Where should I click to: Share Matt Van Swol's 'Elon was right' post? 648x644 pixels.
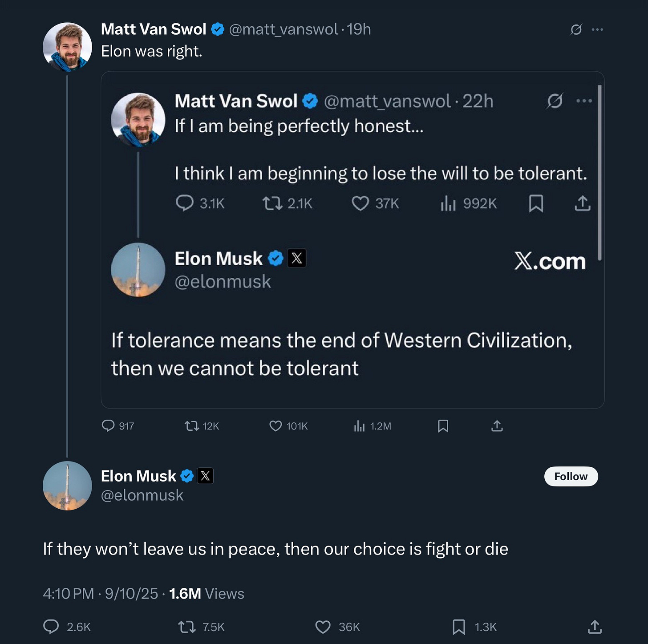click(497, 426)
